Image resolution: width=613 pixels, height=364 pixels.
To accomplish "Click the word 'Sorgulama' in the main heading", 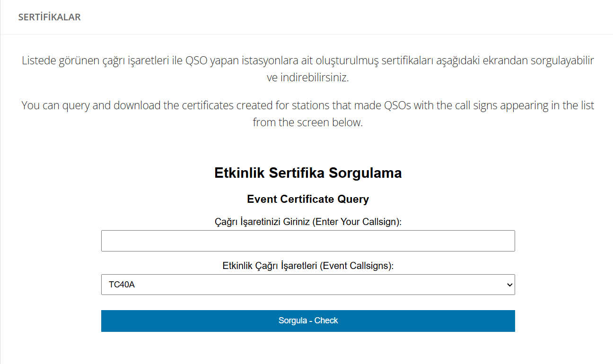I will pos(365,173).
